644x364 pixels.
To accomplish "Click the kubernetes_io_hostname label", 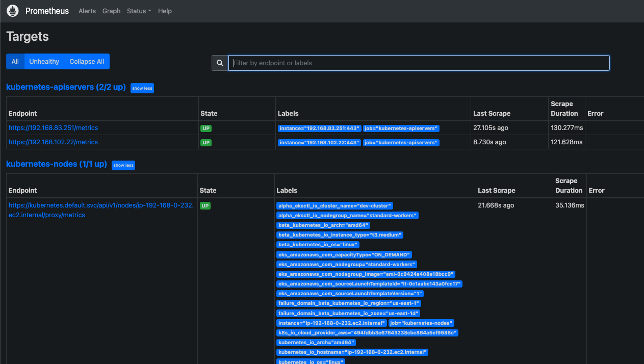I will coord(353,352).
